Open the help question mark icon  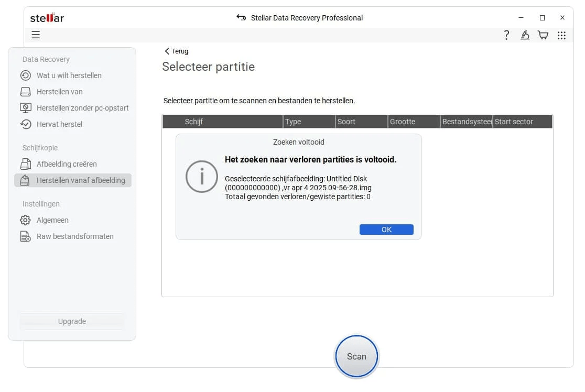506,35
